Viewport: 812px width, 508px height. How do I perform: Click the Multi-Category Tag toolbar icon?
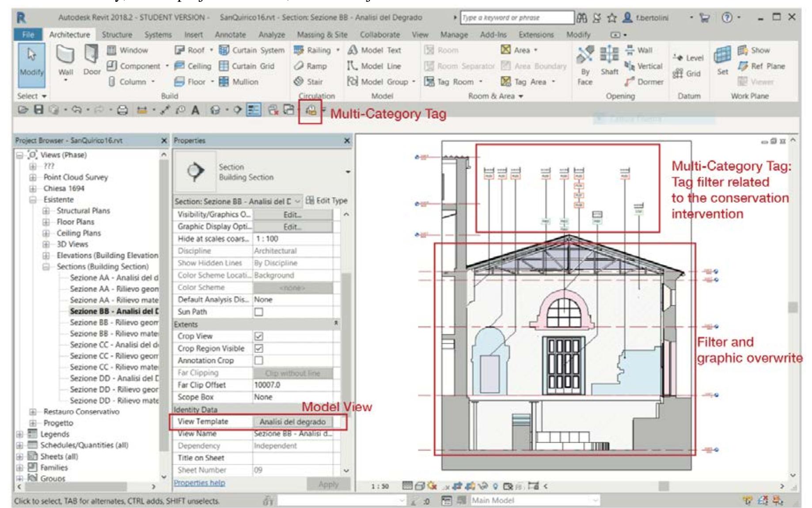311,111
